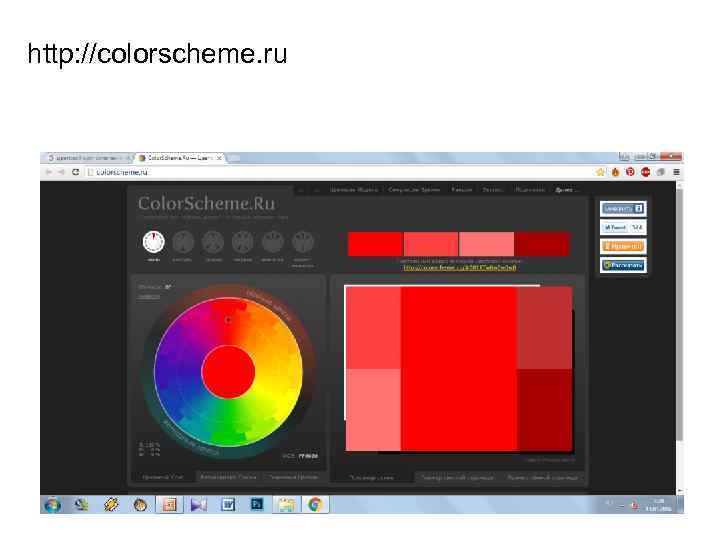Select the bright red primary swatch

pyautogui.click(x=375, y=244)
